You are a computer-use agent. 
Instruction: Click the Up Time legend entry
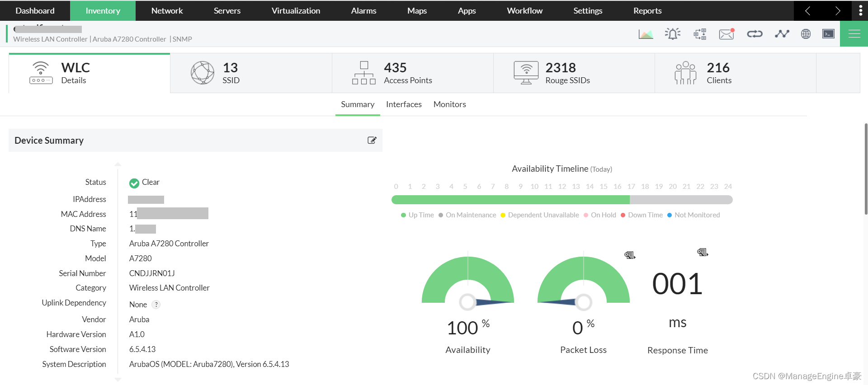[417, 215]
